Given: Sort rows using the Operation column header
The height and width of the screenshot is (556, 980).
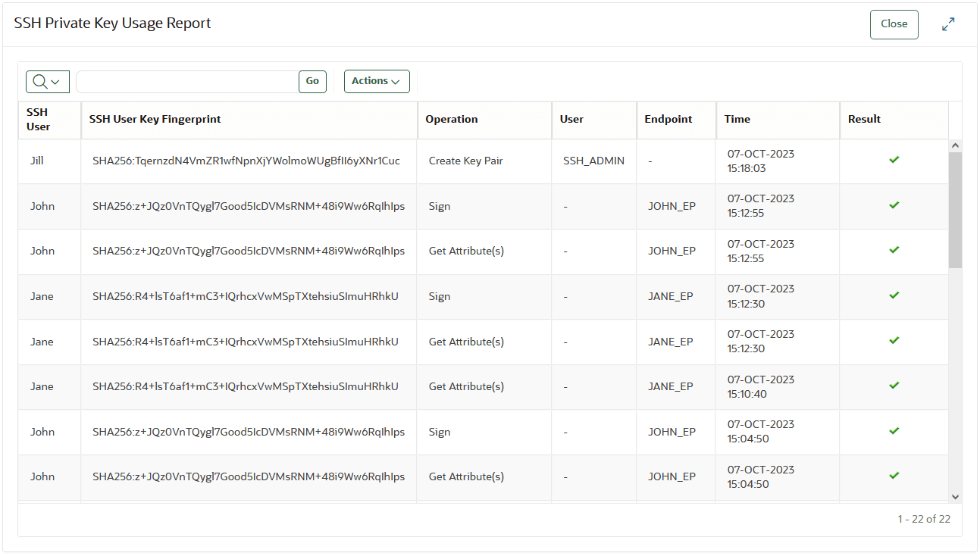Looking at the screenshot, I should 452,119.
